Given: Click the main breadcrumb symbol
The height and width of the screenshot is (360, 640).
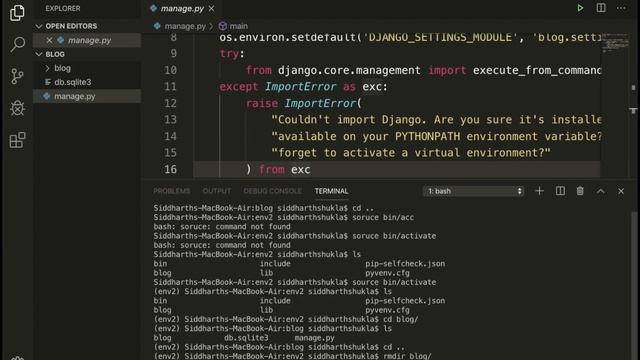Looking at the screenshot, I should [x=233, y=26].
